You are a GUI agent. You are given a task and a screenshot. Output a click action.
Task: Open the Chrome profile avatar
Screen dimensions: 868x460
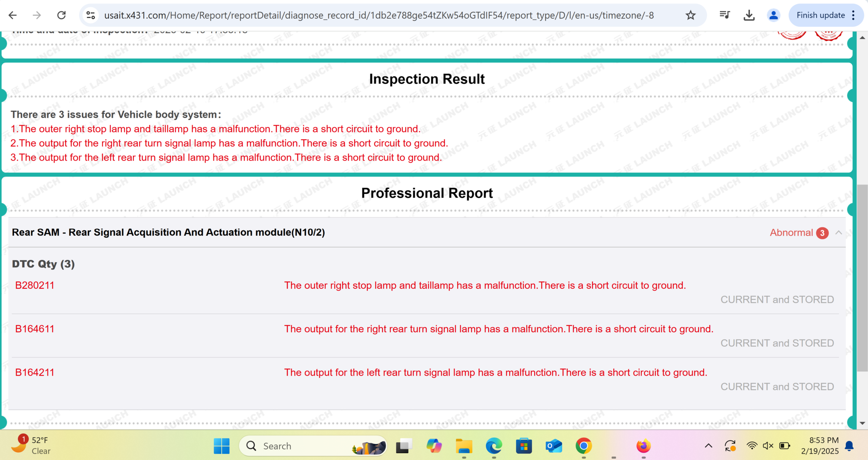coord(773,15)
